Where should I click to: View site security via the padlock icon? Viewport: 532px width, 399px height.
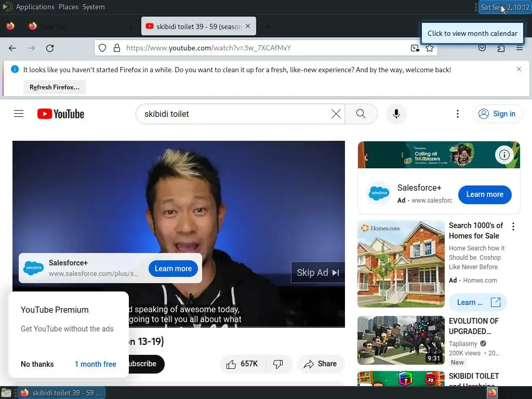point(117,48)
